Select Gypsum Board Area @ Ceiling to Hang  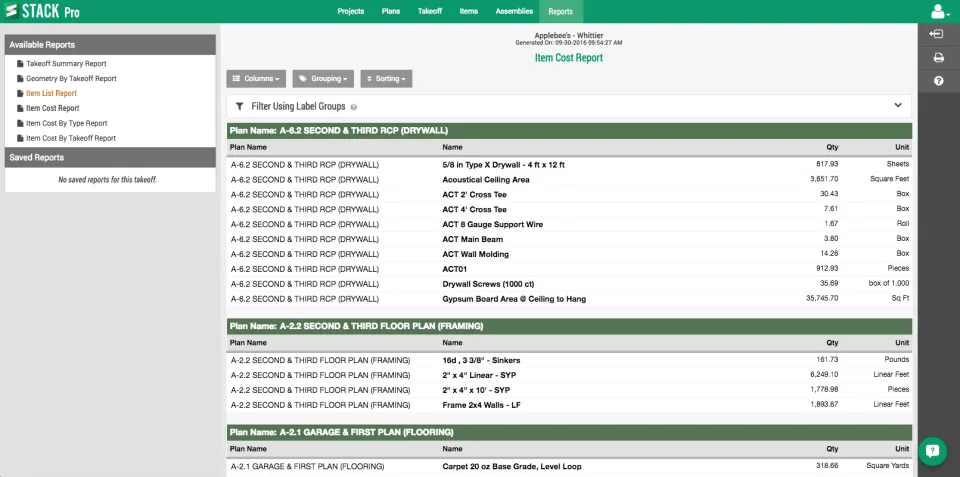pos(514,299)
